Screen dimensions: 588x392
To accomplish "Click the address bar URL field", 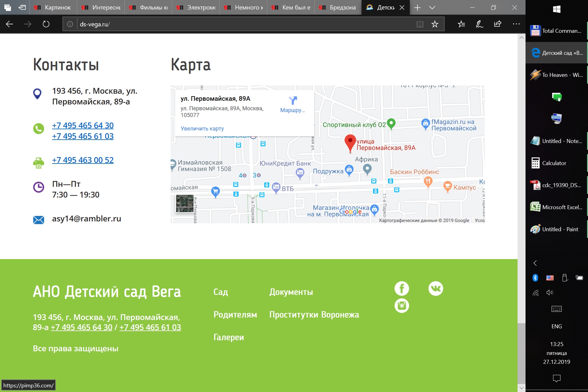I will 245,24.
